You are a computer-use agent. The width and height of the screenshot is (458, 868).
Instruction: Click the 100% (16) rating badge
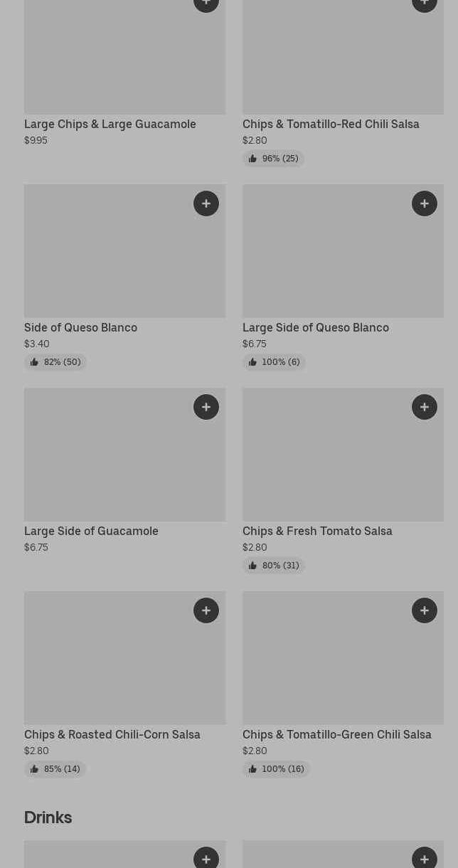coord(276,769)
